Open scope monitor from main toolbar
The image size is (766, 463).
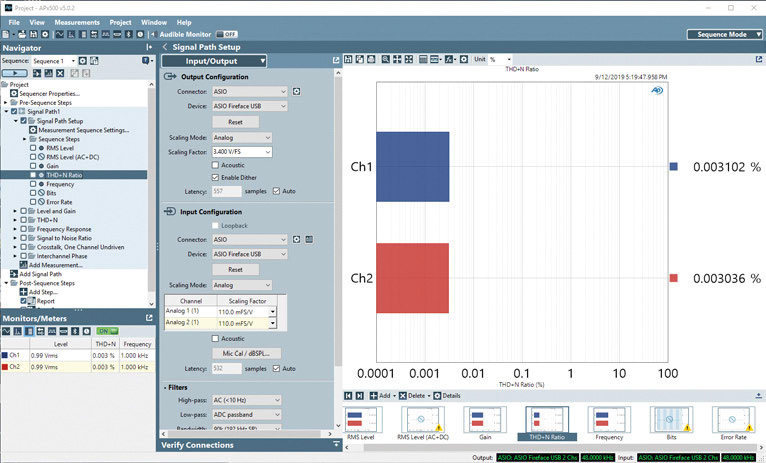point(60,34)
